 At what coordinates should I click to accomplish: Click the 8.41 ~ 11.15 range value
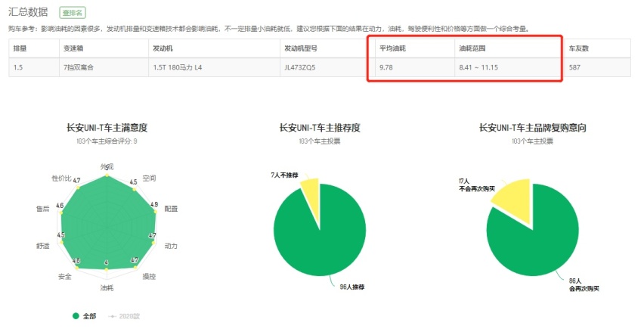click(x=478, y=67)
